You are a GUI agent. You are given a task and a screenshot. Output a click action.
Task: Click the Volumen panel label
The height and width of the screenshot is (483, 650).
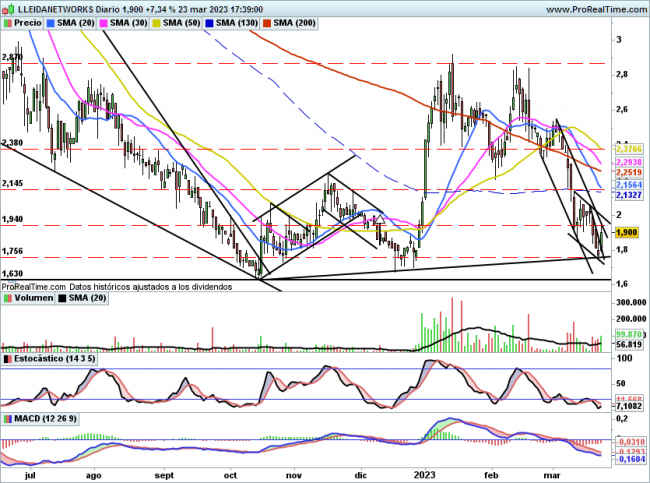coord(29,298)
